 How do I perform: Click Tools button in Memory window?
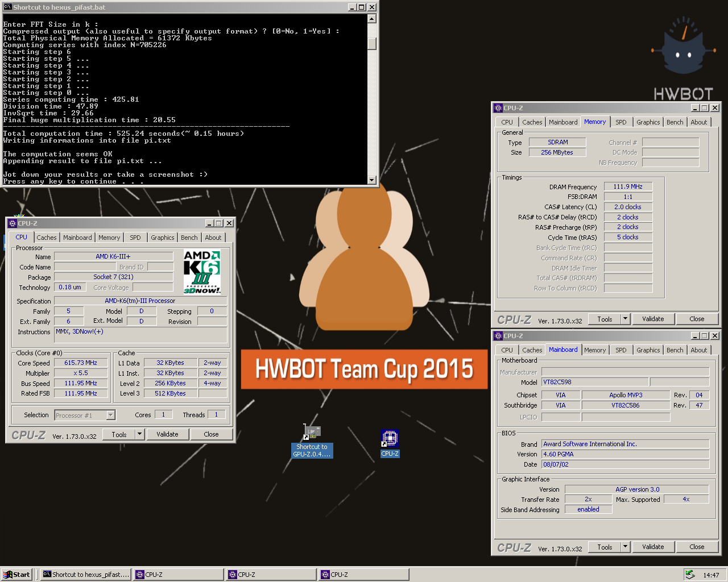pyautogui.click(x=605, y=319)
